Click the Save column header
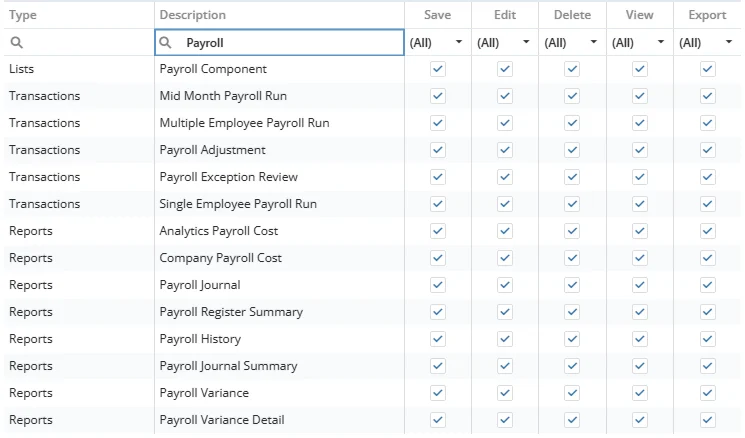The image size is (745, 438). pyautogui.click(x=438, y=15)
